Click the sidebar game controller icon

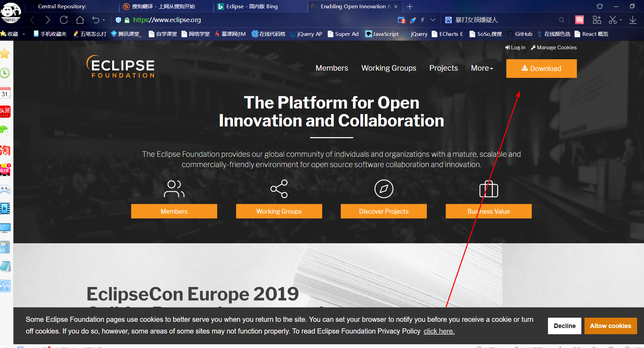5,189
